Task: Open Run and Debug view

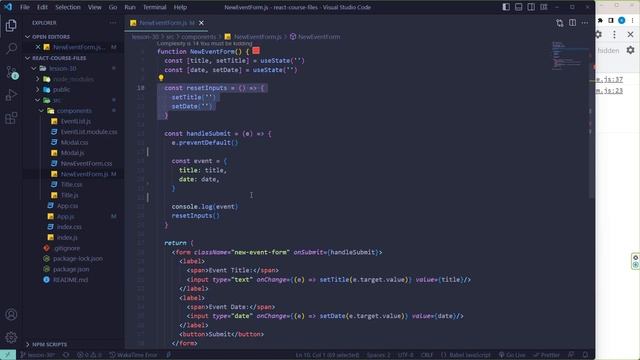Action: point(11,95)
